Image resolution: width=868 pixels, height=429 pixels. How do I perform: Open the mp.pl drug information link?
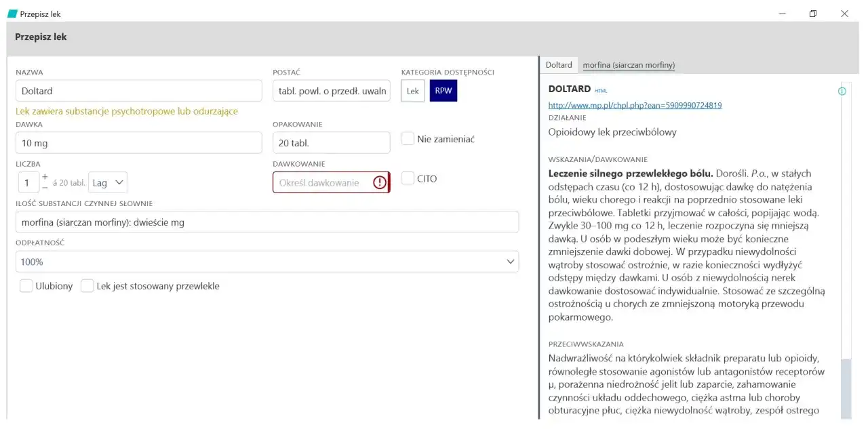[x=634, y=105]
